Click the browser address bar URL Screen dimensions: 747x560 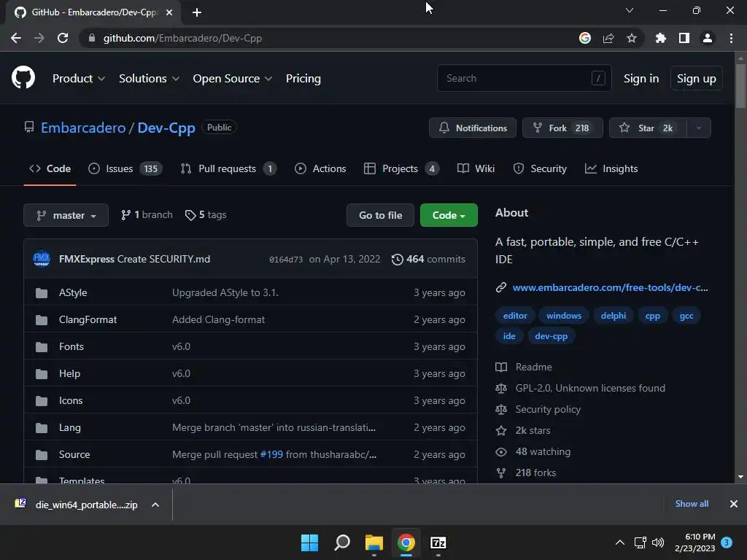point(182,38)
